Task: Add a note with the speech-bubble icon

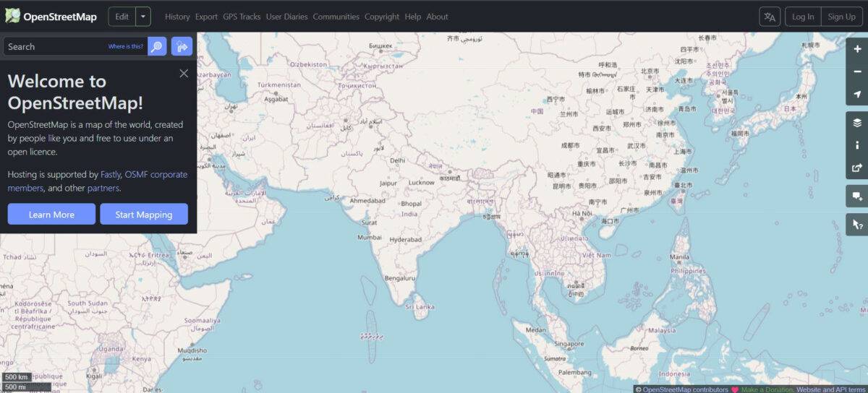Action: point(857,196)
